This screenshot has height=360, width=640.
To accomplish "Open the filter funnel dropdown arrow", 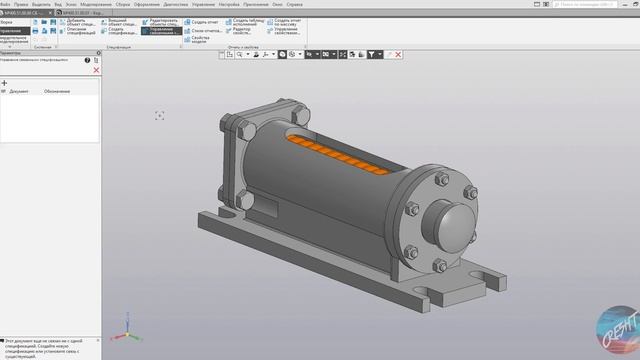I will [380, 55].
